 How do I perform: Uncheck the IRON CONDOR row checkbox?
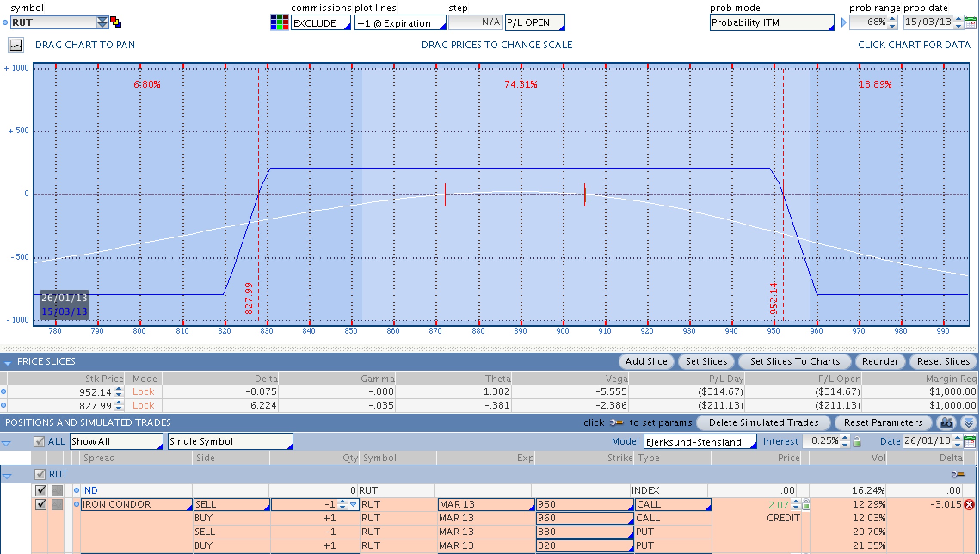point(41,504)
